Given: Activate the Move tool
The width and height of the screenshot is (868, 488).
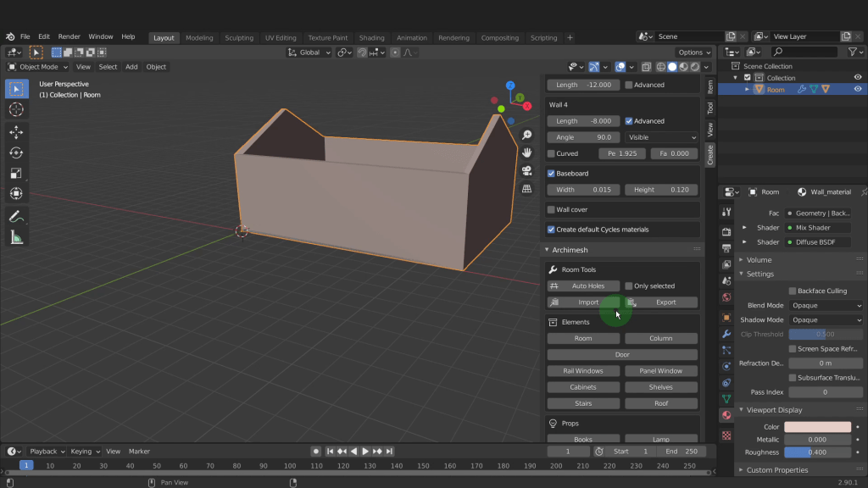Looking at the screenshot, I should 16,132.
